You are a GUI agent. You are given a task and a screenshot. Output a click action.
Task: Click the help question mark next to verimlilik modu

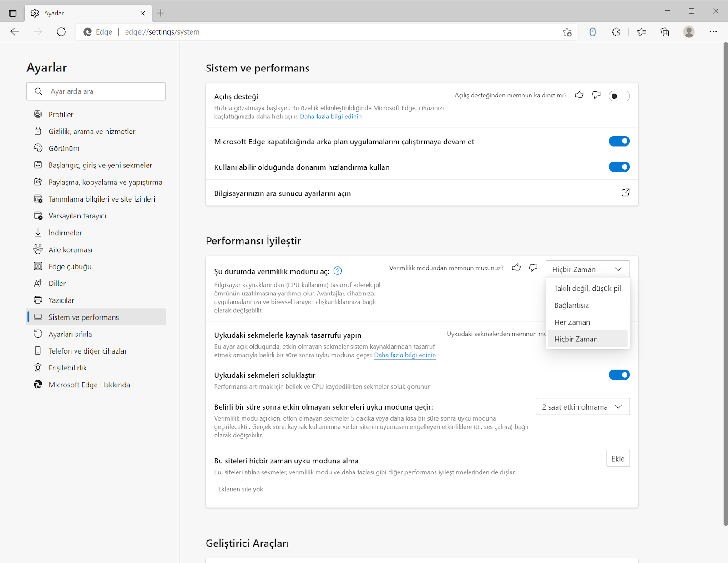click(x=338, y=271)
